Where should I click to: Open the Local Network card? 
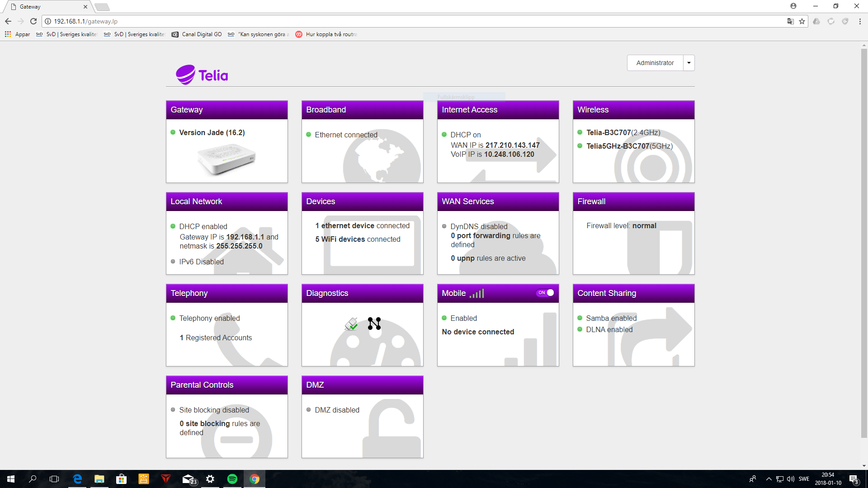point(227,233)
